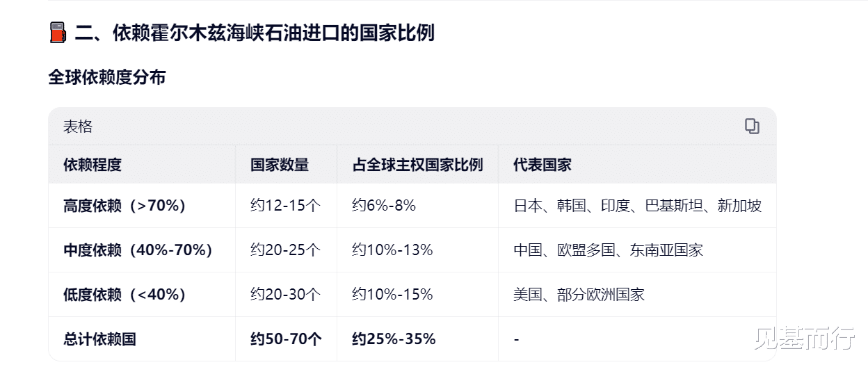Click the 依赖程度 column header
This screenshot has height=367, width=868.
93,165
